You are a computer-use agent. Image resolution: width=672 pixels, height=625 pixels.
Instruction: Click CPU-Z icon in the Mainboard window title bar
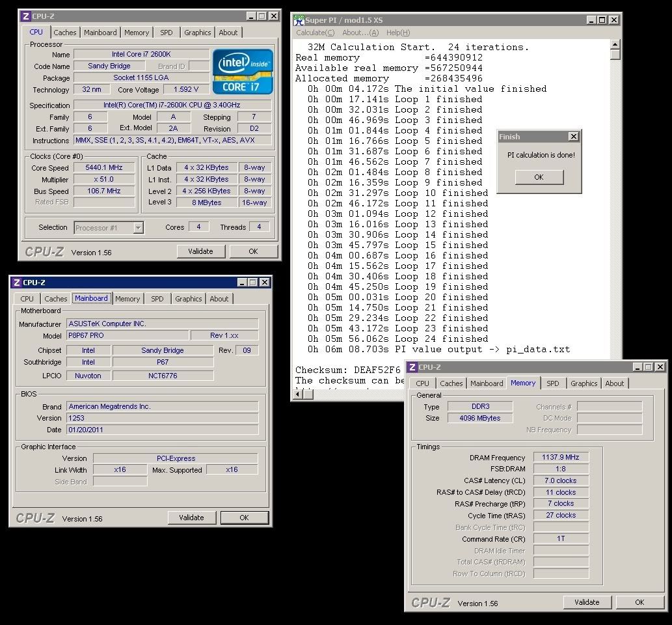click(16, 283)
